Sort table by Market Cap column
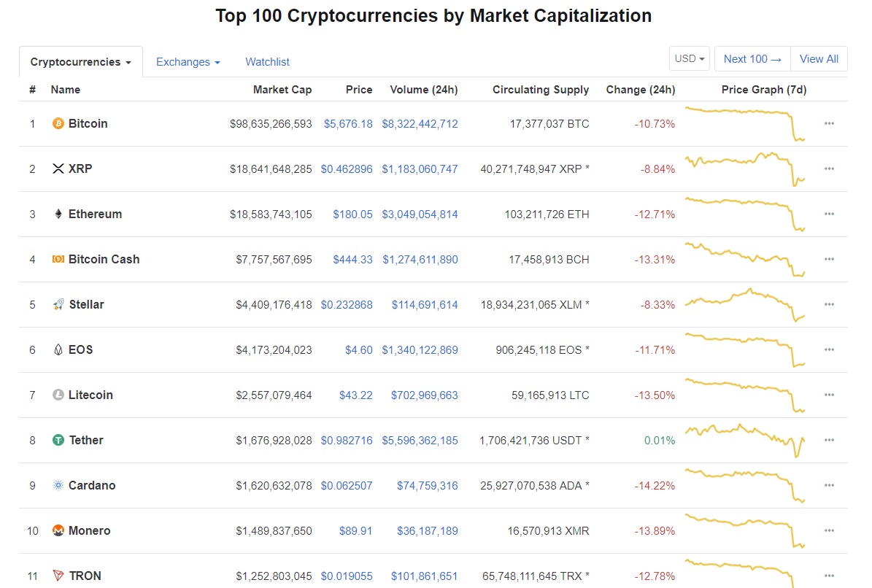Image resolution: width=872 pixels, height=588 pixels. point(282,90)
